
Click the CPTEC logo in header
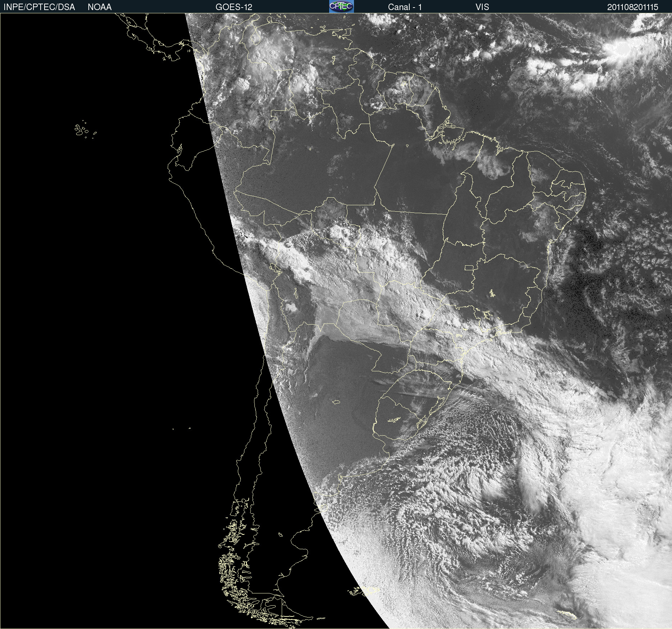(341, 6)
